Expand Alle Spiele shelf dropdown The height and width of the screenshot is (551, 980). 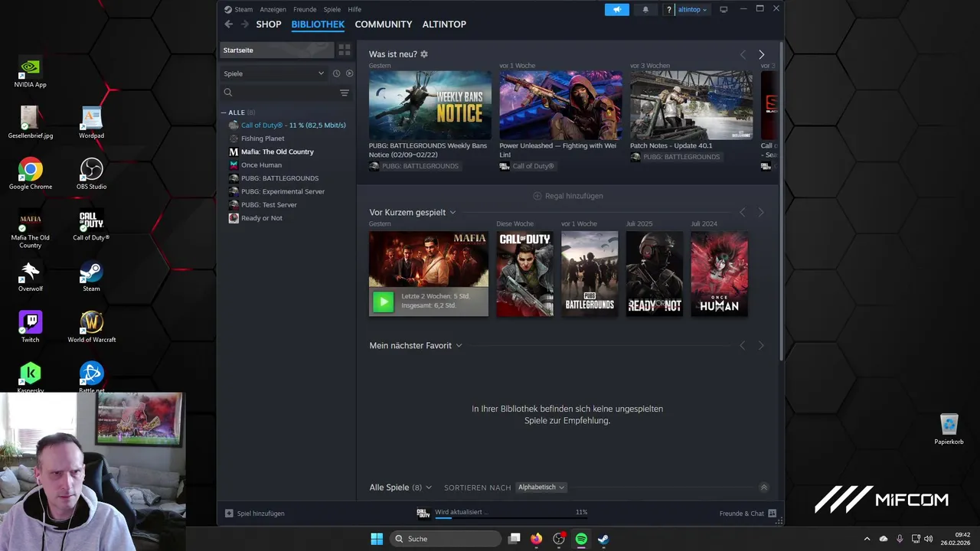point(428,487)
